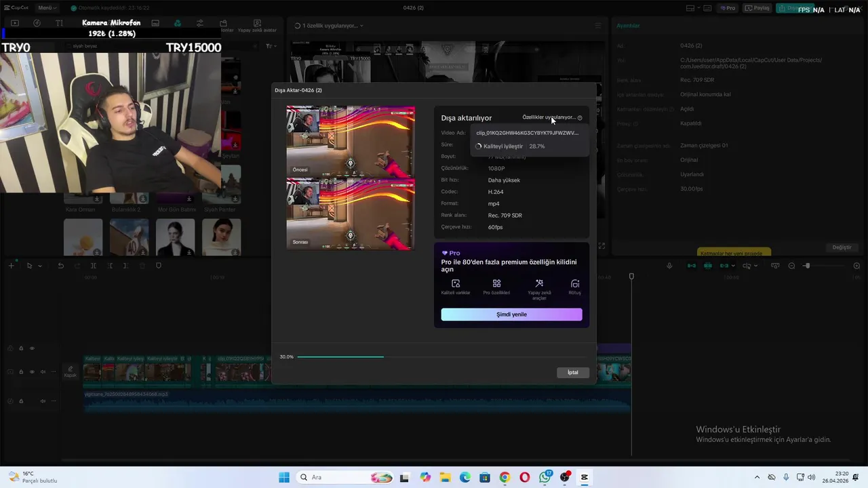This screenshot has height=488, width=868.
Task: Click the Değiştir button in Ayarlar panel
Action: point(842,247)
